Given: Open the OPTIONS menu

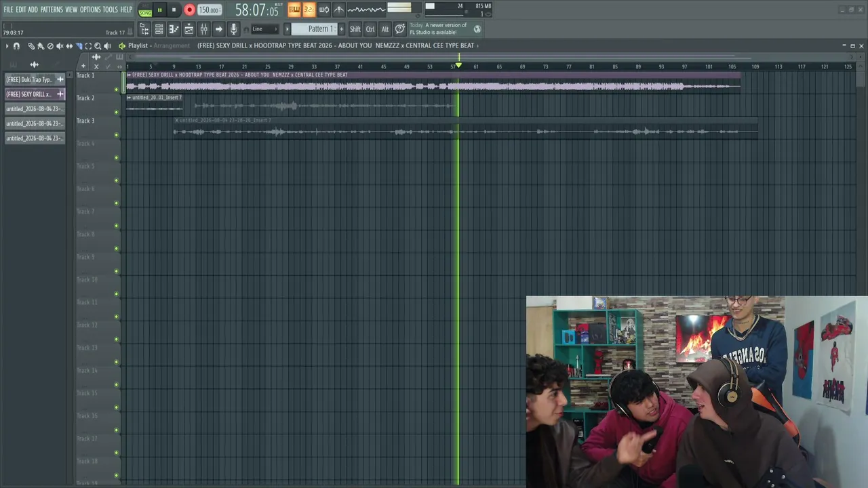Looking at the screenshot, I should [x=90, y=9].
